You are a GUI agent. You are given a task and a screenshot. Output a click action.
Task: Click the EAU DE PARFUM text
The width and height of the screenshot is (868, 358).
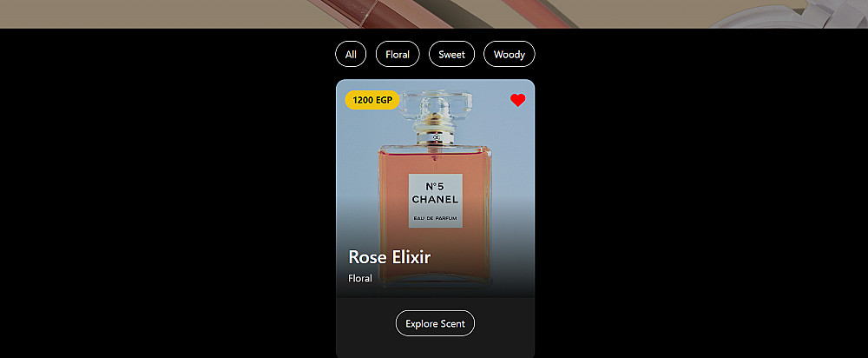point(435,219)
